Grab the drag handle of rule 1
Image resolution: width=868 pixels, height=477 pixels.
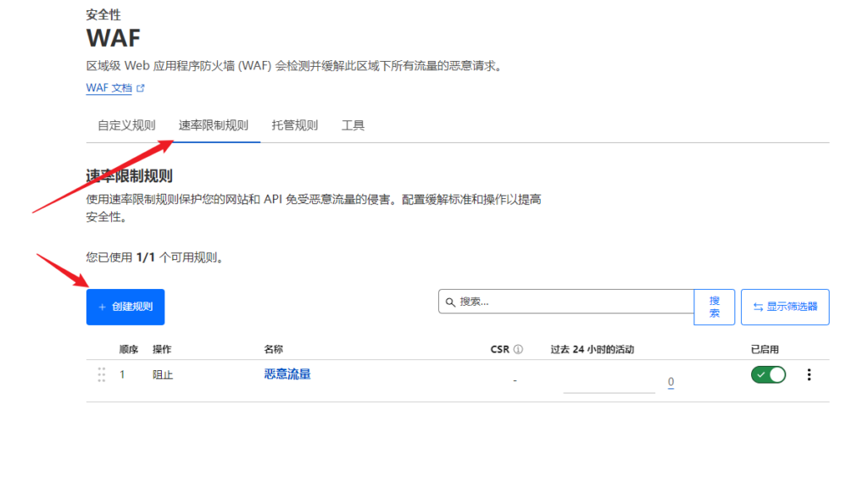tap(102, 374)
